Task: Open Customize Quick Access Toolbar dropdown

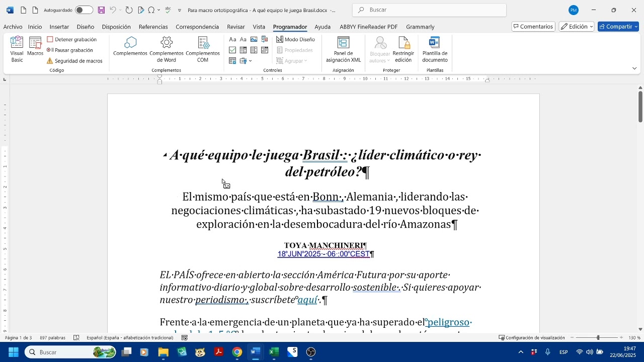Action: pos(180,10)
